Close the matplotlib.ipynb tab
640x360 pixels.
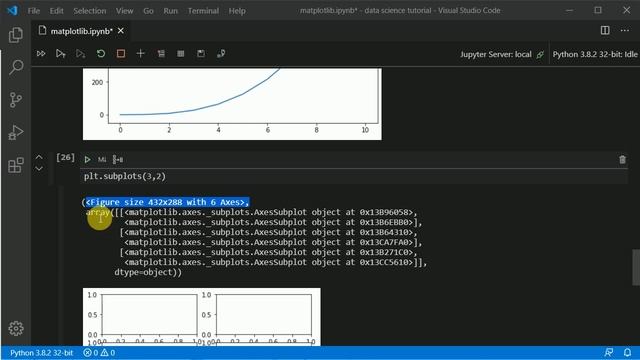(121, 31)
